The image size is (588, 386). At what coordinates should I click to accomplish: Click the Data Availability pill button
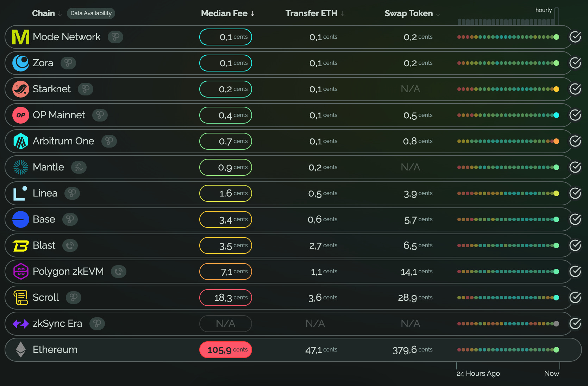[x=91, y=13]
